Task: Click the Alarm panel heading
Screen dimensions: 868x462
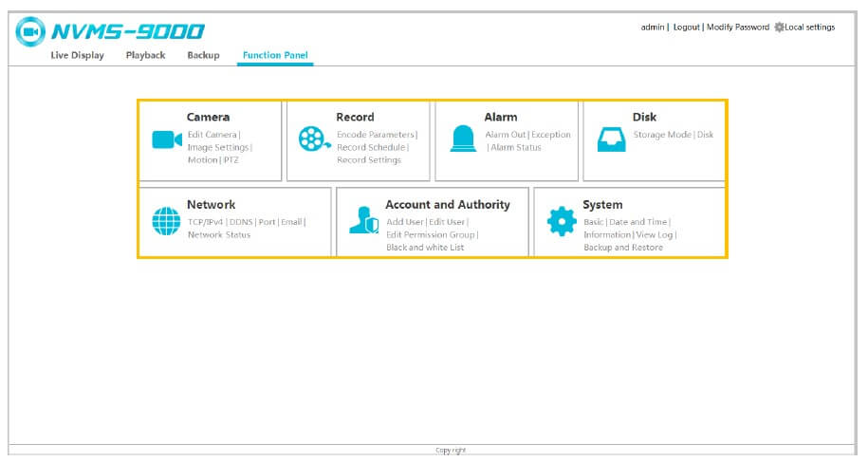Action: (x=501, y=118)
